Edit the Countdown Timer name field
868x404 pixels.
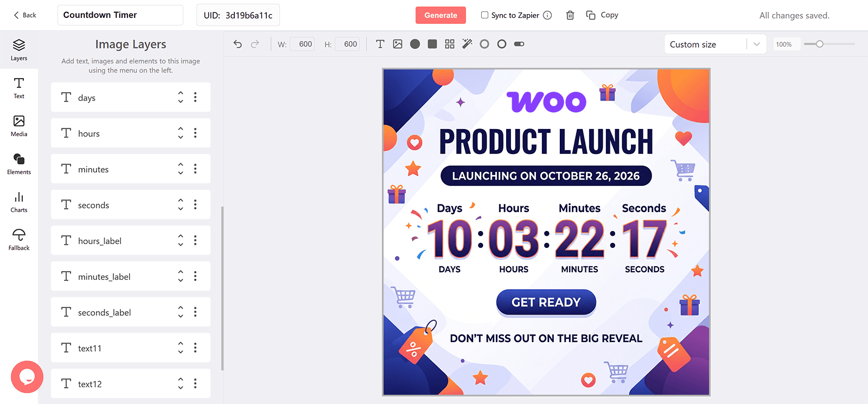coord(120,15)
